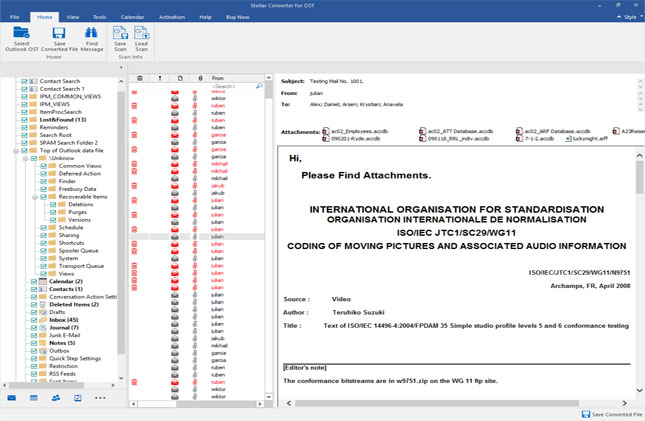Open the Find Message binoculars tool

click(91, 33)
